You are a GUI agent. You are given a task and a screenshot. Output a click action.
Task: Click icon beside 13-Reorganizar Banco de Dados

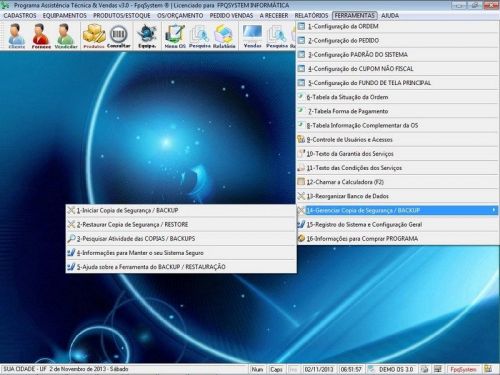click(301, 196)
